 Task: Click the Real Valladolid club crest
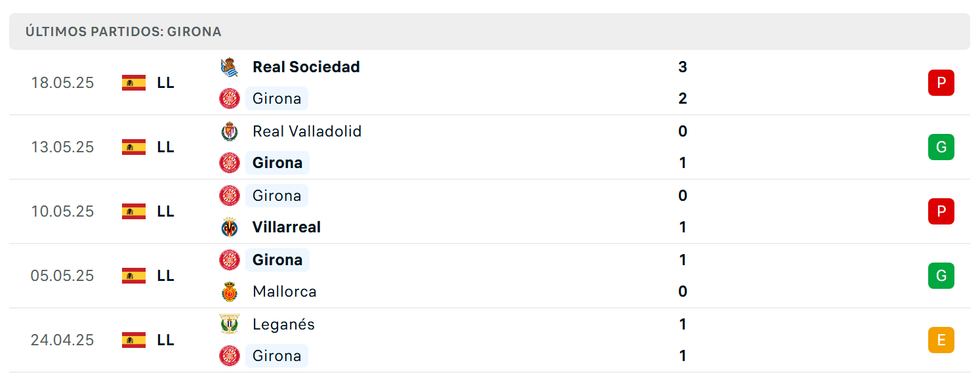tap(230, 131)
